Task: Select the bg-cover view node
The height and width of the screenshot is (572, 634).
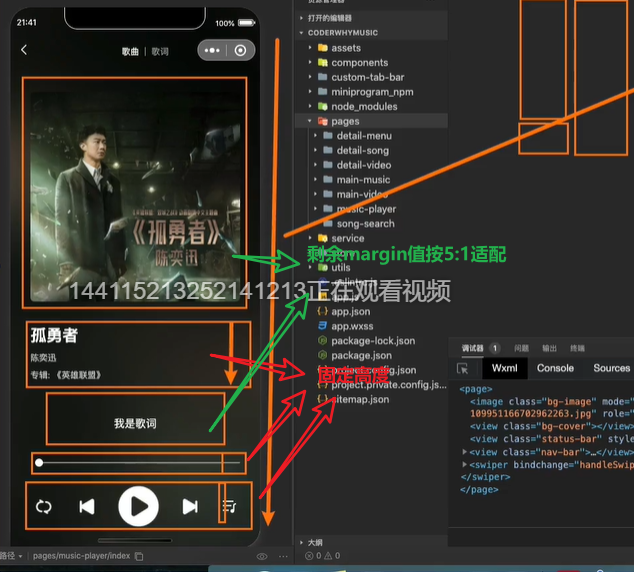Action: click(x=552, y=426)
